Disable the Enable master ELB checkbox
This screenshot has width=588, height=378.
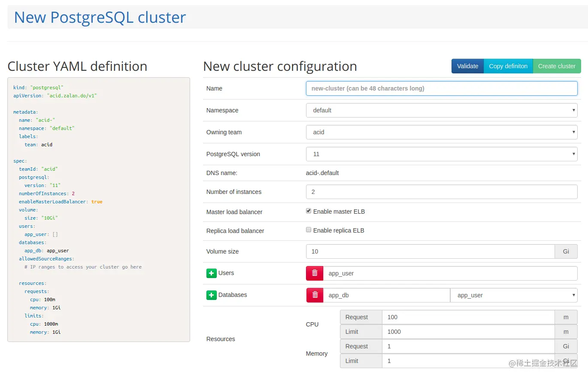click(308, 210)
